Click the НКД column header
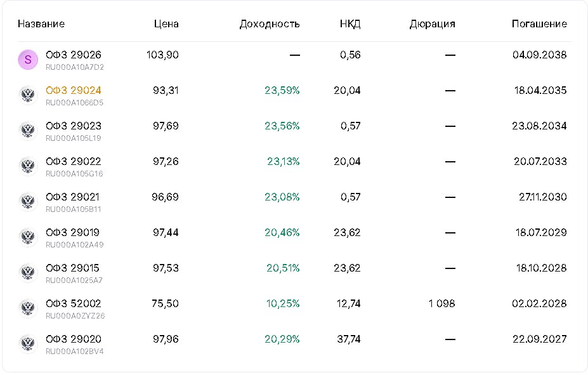 (350, 24)
